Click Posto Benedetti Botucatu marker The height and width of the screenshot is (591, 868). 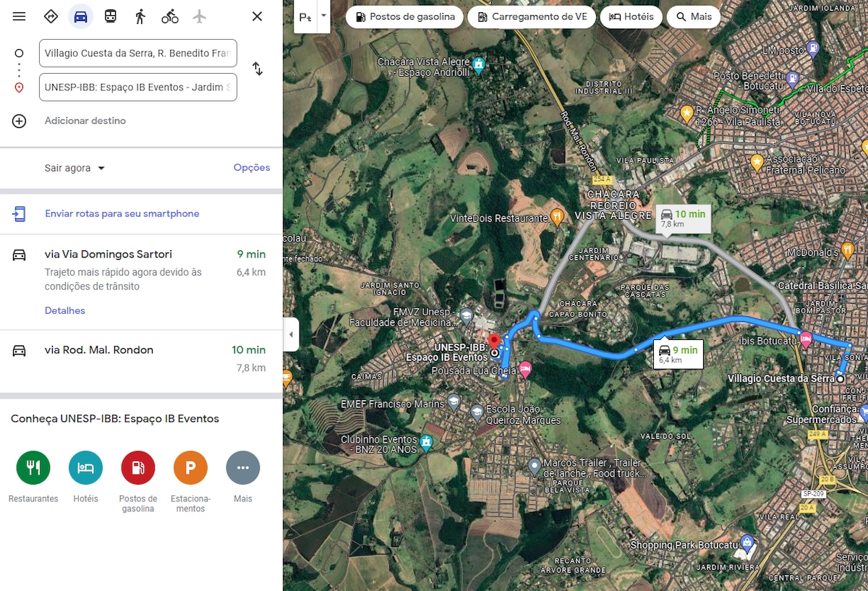pos(792,79)
